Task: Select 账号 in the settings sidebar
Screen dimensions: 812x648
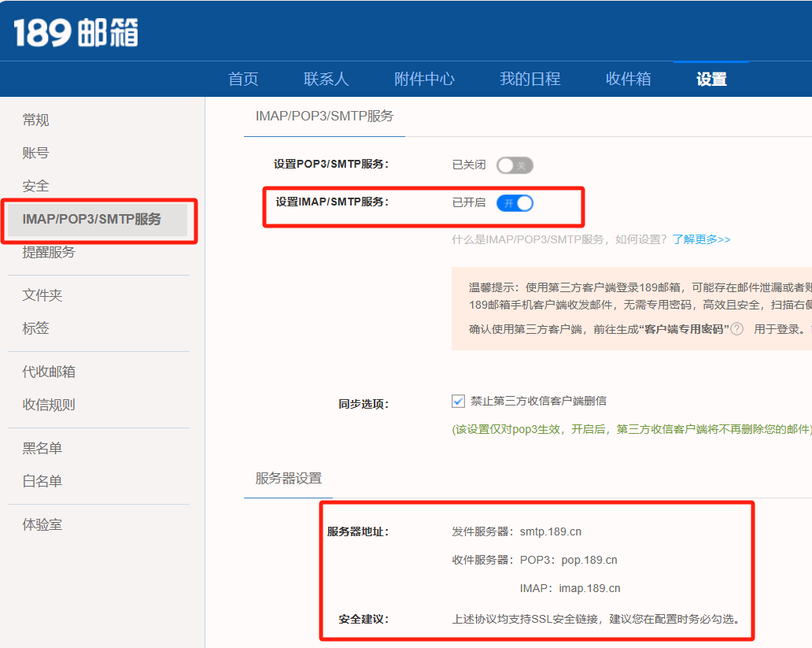Action: pos(35,153)
